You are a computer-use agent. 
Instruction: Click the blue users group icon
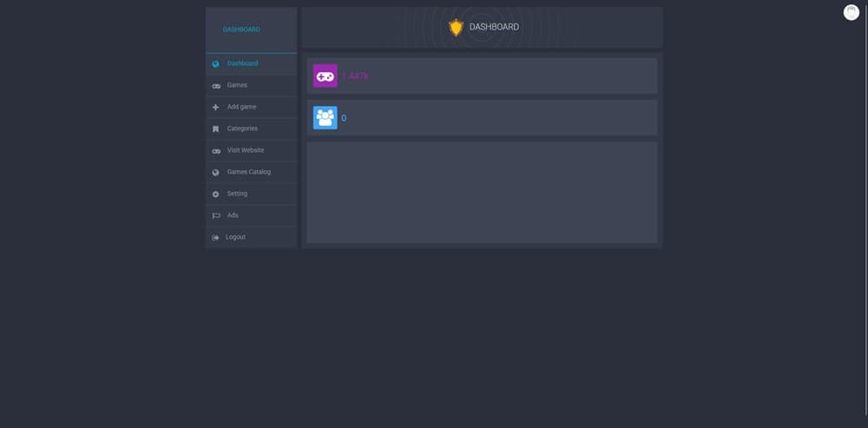(325, 118)
